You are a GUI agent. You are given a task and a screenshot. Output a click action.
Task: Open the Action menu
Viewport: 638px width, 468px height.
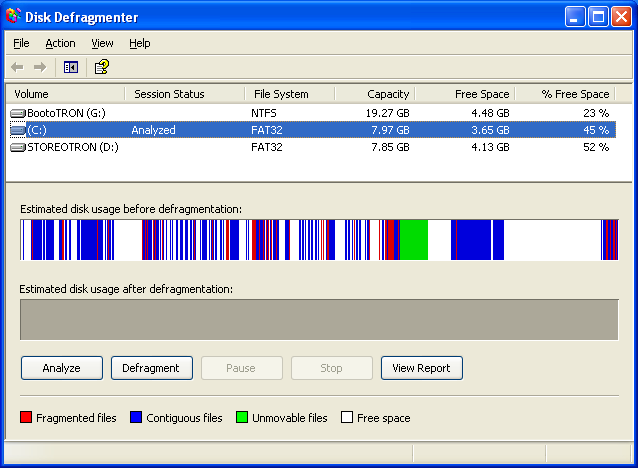tap(60, 43)
